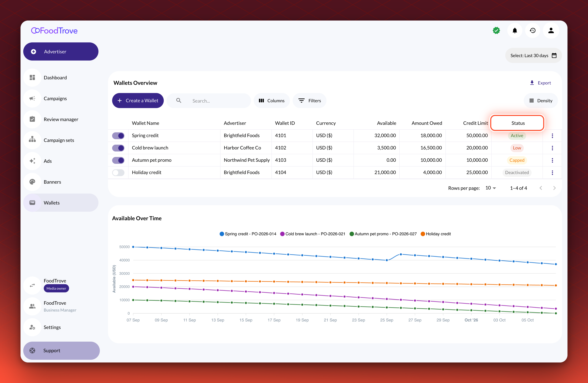Go to Dashboard in sidebar
Viewport: 588px width, 383px height.
coord(61,78)
